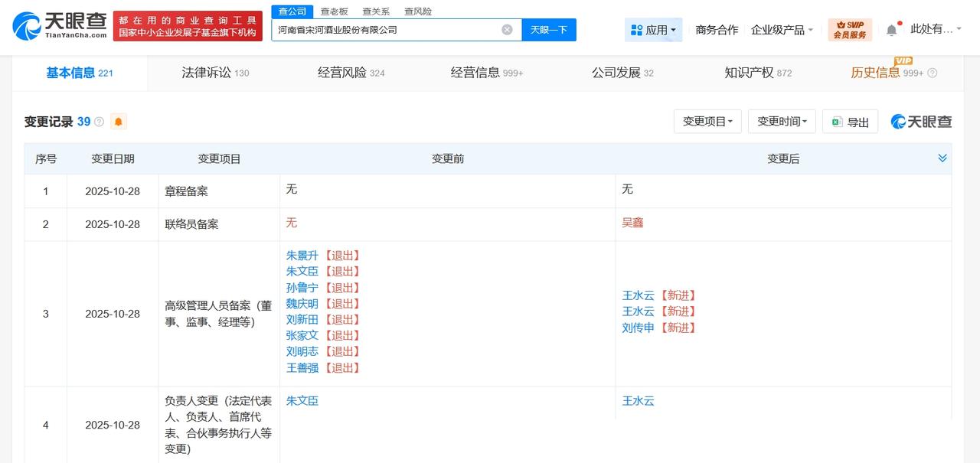Click the 天眼查 watermark beside 导出
Screen dimensions: 980x463
coord(920,121)
